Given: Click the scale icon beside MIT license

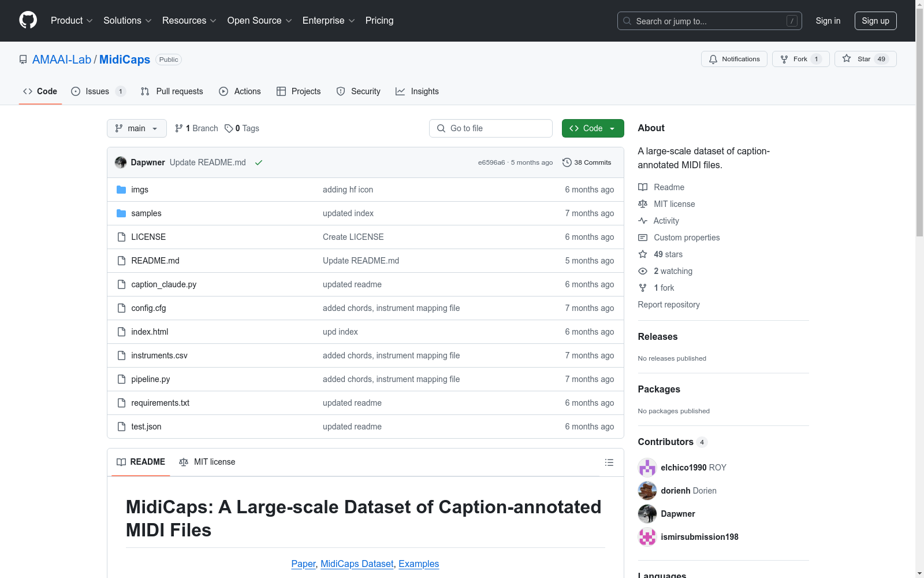Looking at the screenshot, I should click(643, 204).
